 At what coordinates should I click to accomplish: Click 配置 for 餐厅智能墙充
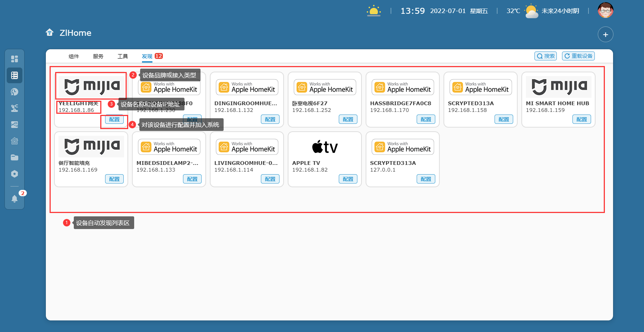(x=114, y=179)
